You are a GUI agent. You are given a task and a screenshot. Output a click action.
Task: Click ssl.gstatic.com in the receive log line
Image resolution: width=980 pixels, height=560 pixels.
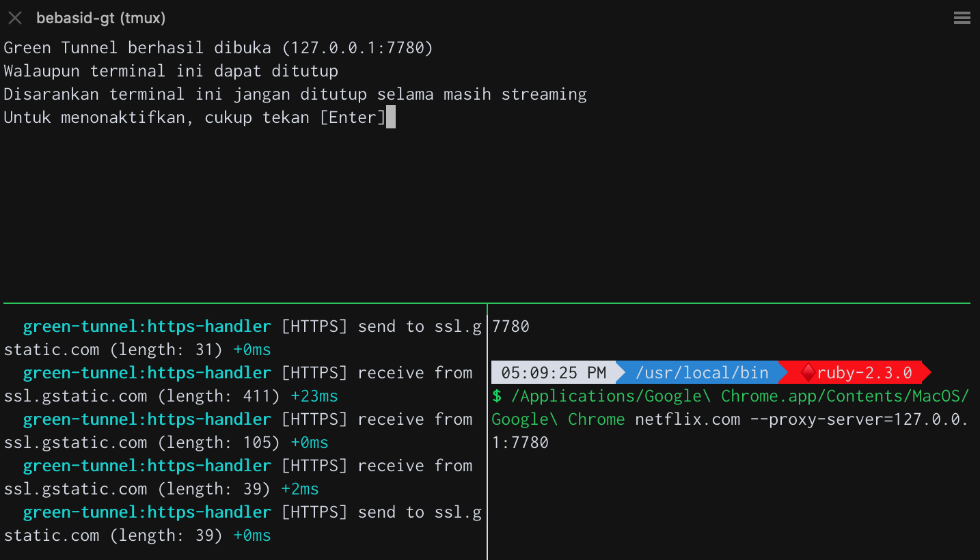coord(75,395)
